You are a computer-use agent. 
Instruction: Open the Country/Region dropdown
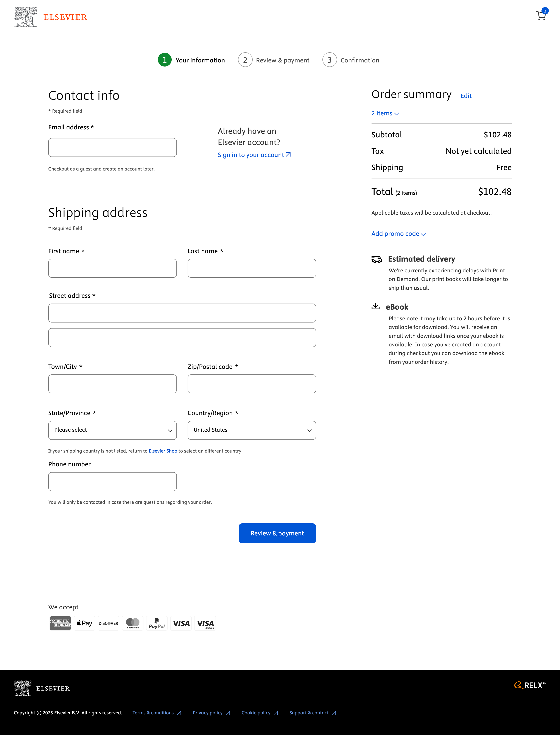252,430
